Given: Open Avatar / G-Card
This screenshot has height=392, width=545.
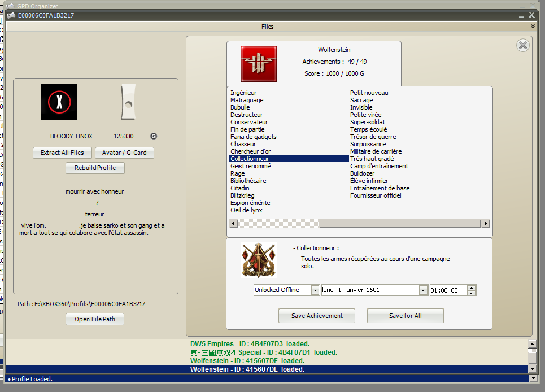Looking at the screenshot, I should coord(124,153).
